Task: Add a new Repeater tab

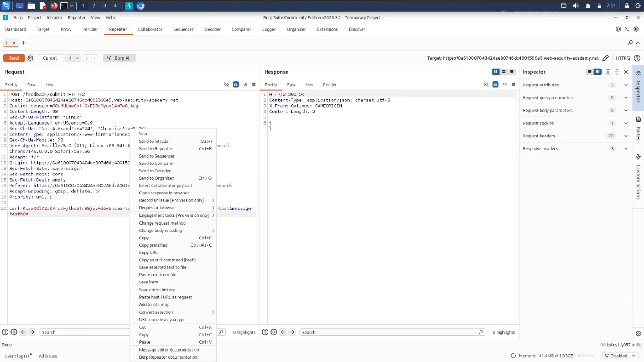Action: point(23,43)
